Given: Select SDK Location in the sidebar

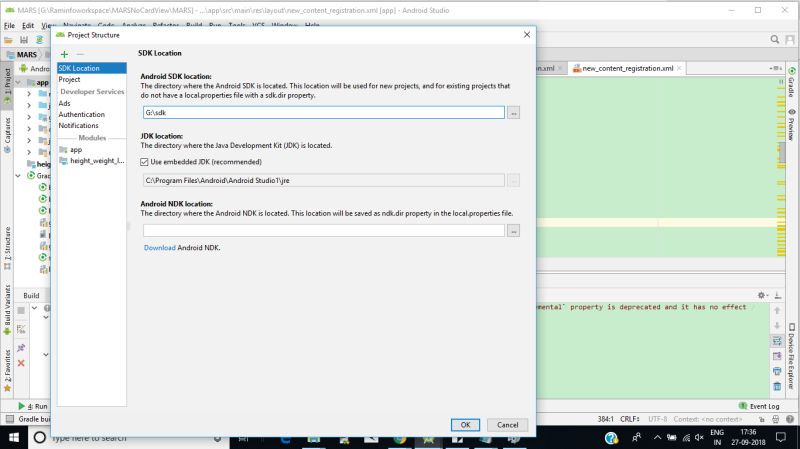Looking at the screenshot, I should (x=92, y=68).
